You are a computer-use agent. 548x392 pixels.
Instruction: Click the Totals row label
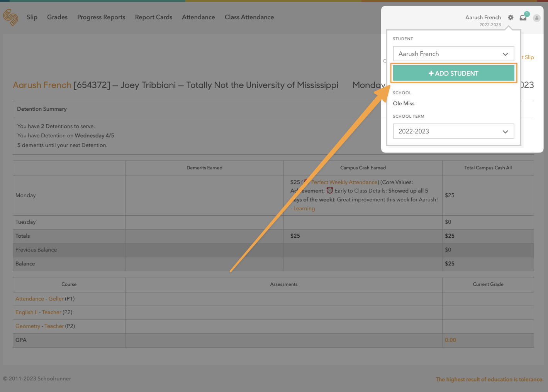click(22, 236)
